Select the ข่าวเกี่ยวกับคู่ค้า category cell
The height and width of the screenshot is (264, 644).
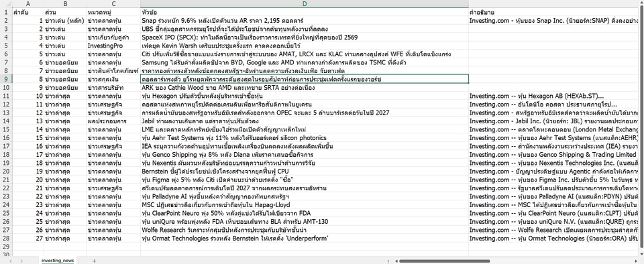[x=113, y=37]
